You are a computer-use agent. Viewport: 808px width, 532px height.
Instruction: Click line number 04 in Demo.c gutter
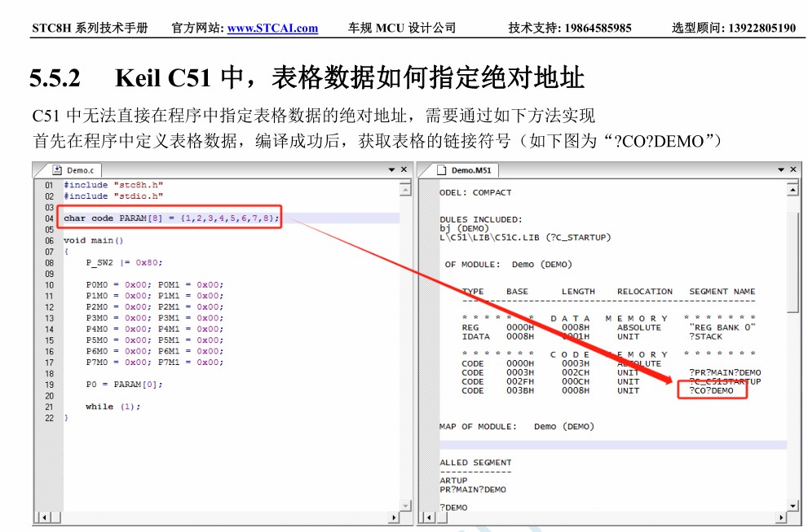(x=49, y=218)
